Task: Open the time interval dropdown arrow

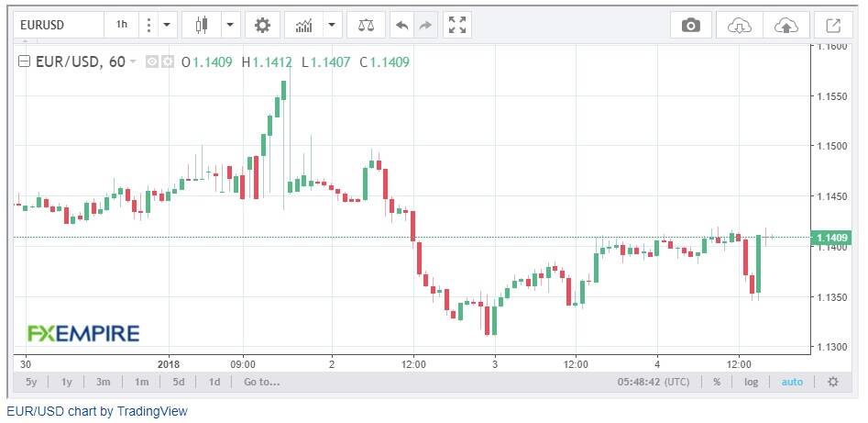Action: pyautogui.click(x=167, y=25)
